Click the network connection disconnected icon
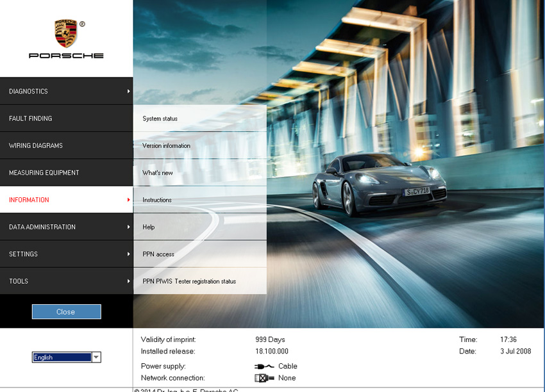Viewport: 545px width, 392px height. pyautogui.click(x=264, y=378)
